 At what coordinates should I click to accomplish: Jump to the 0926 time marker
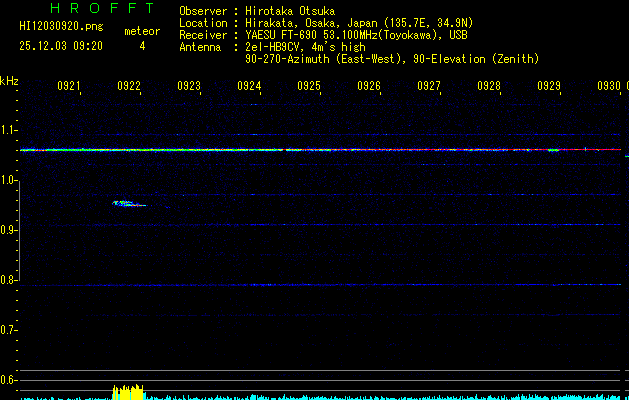[x=369, y=87]
